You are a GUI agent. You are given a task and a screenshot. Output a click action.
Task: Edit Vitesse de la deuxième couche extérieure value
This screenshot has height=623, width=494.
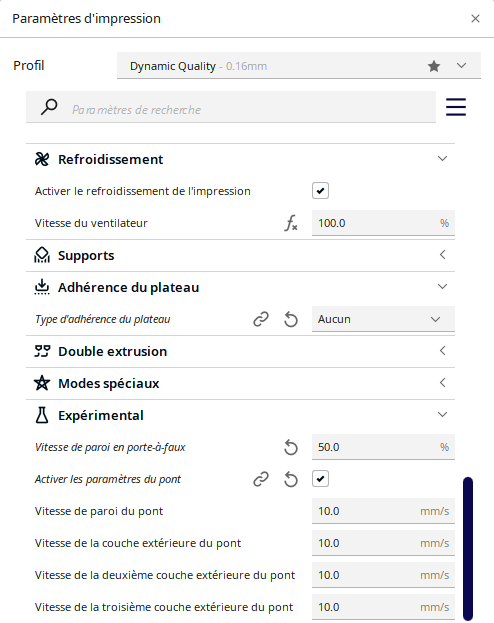(x=383, y=575)
